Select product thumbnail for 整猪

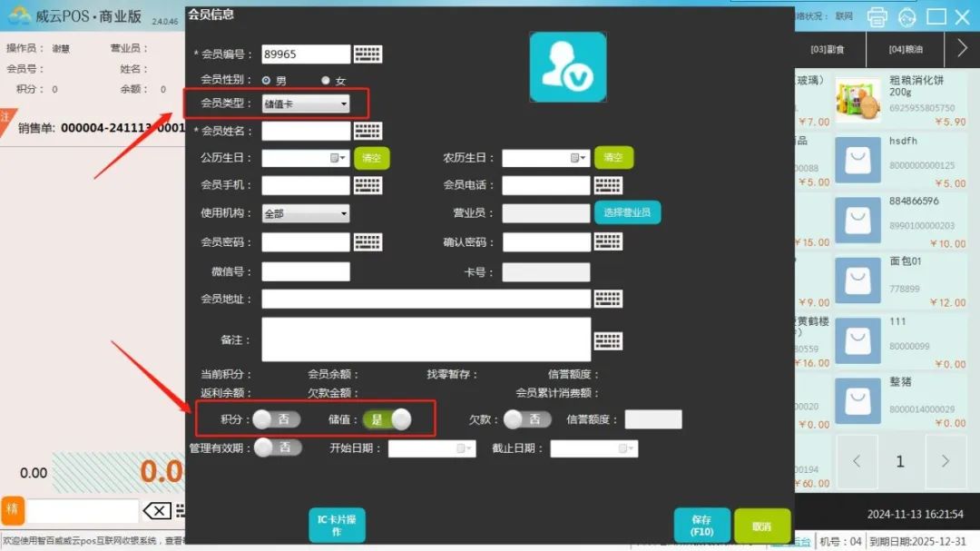[x=857, y=401]
